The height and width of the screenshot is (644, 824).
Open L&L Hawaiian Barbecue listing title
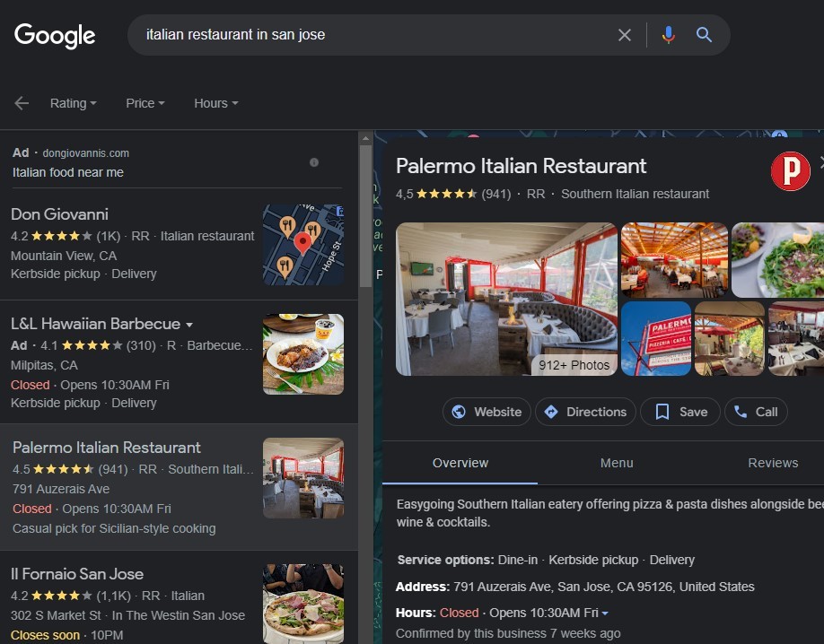[96, 324]
